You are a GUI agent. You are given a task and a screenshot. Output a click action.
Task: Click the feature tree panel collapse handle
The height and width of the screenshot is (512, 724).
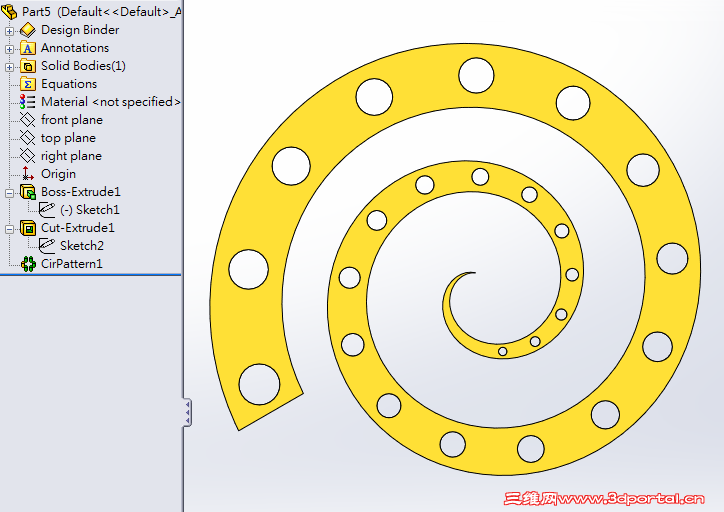187,412
